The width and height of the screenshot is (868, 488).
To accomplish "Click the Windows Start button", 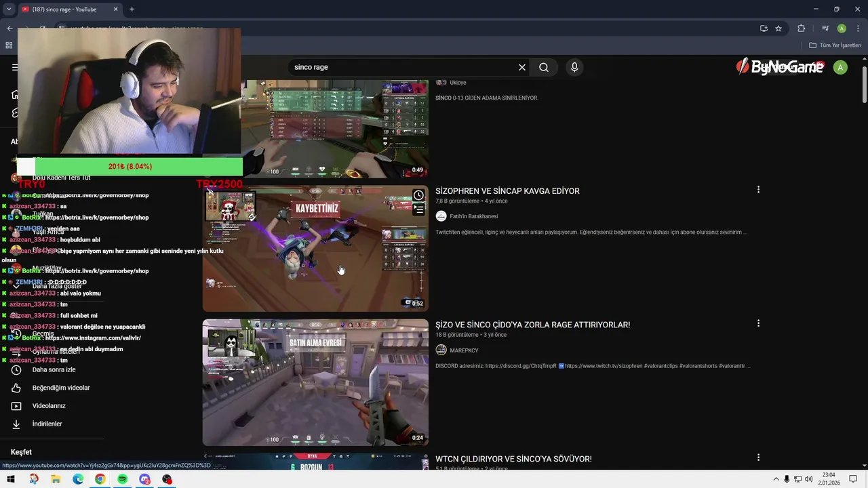I will (11, 479).
